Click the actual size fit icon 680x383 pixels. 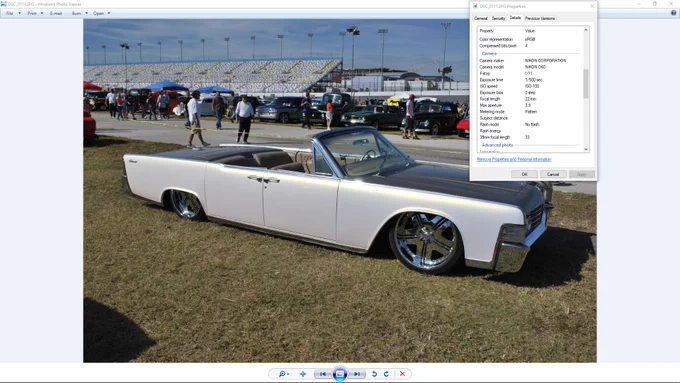click(x=303, y=374)
